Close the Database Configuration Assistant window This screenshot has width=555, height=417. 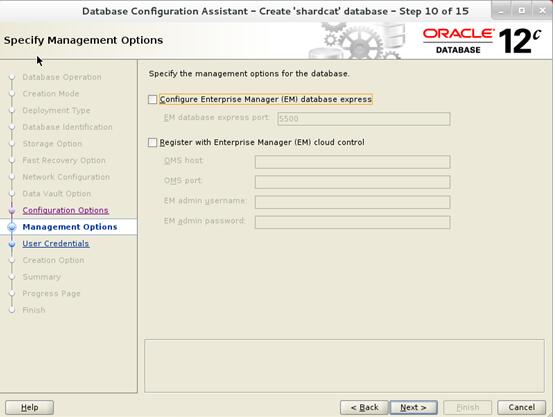tap(542, 11)
